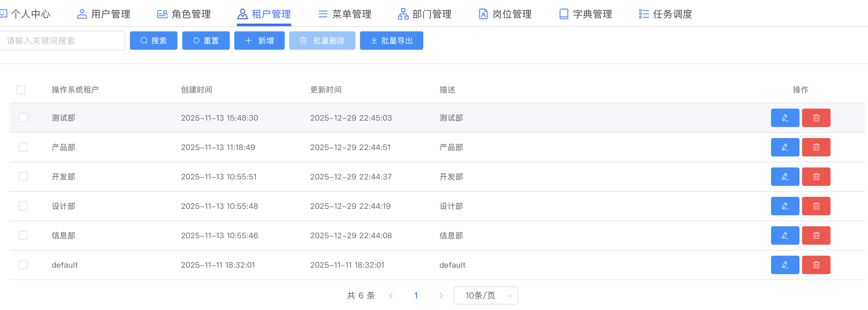Click the 批量导出 button
This screenshot has width=868, height=310.
pos(391,41)
